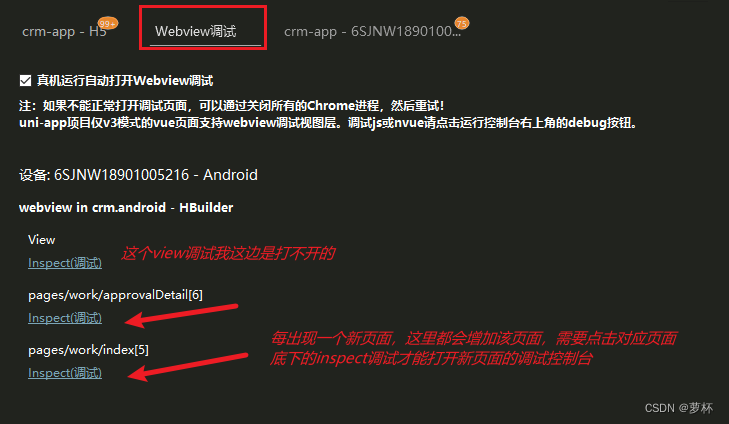
Task: Click the note about closing Chrome processes
Action: click(232, 106)
